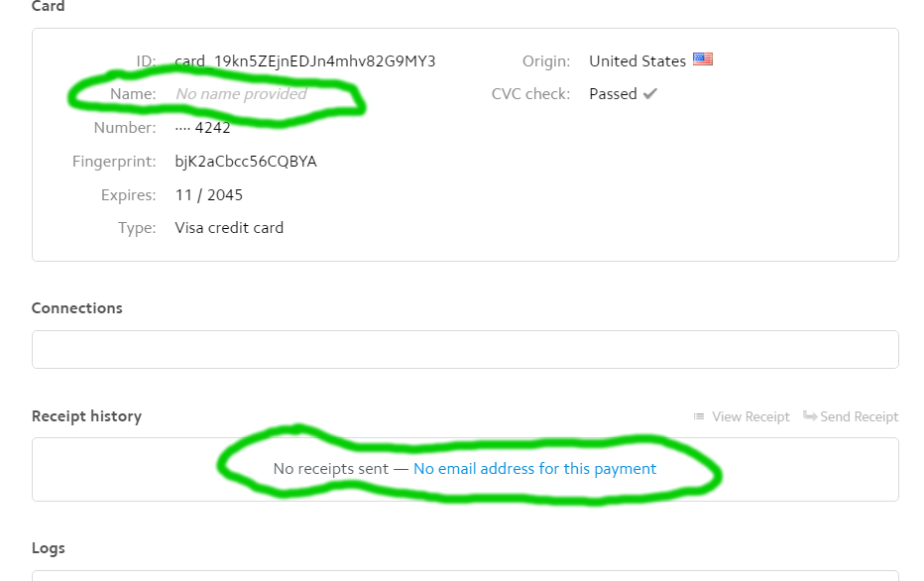Screen dimensions: 924x581
Task: Click the 'United States' origin text
Action: pyautogui.click(x=637, y=61)
